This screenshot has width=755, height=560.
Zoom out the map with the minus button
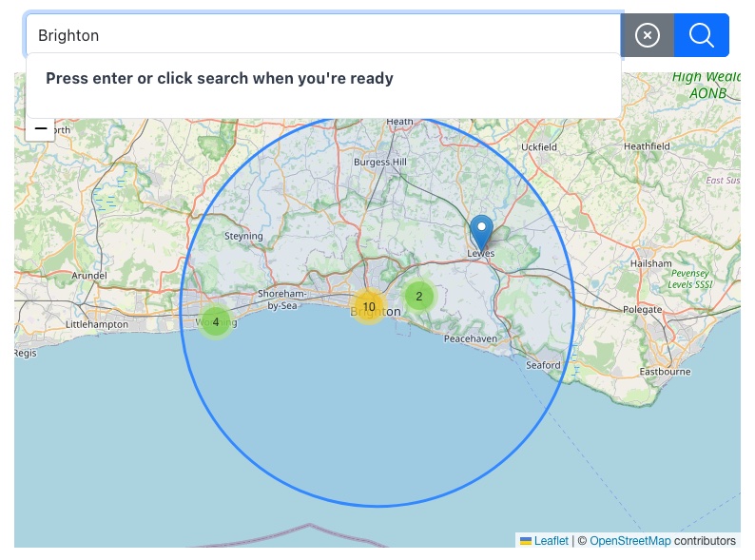point(41,128)
